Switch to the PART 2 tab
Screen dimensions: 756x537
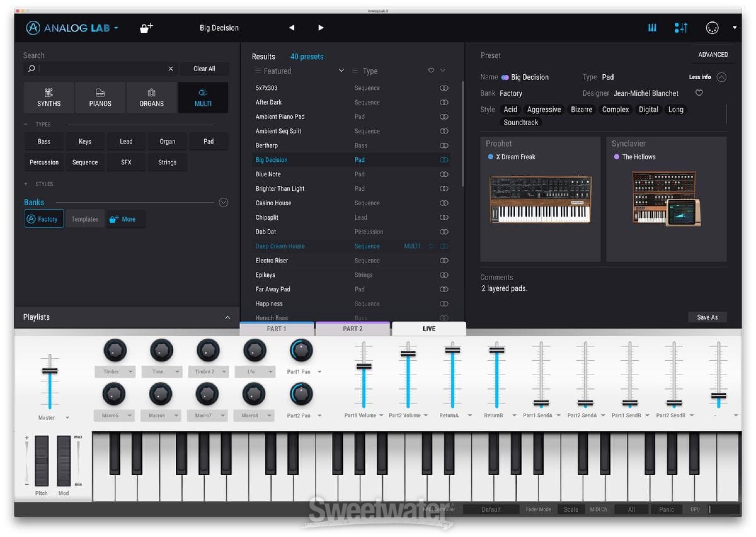click(x=353, y=329)
